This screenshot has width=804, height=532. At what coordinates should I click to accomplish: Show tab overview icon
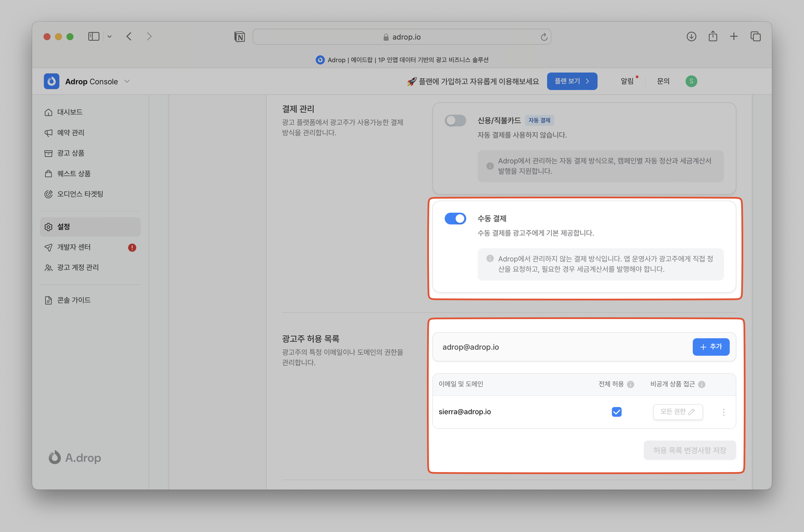756,37
